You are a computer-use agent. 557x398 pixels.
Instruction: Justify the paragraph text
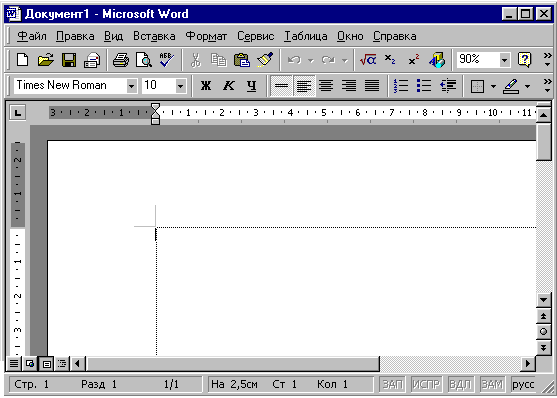[x=372, y=86]
